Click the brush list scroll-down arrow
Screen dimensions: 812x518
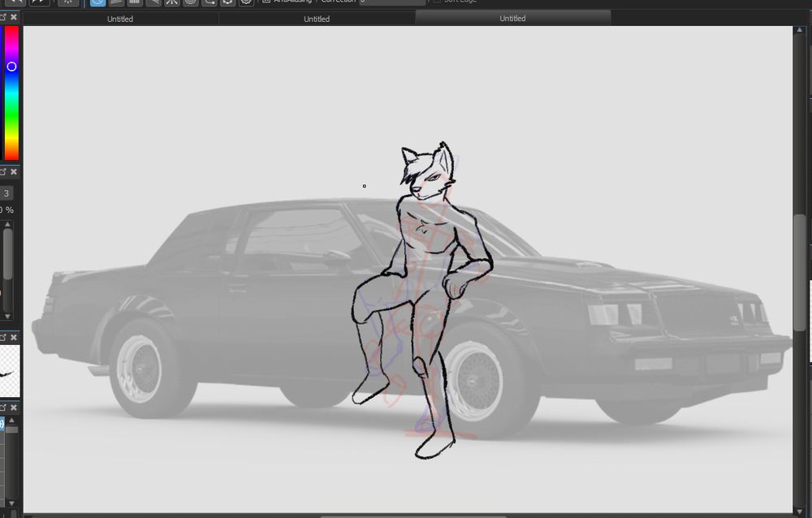pyautogui.click(x=11, y=503)
